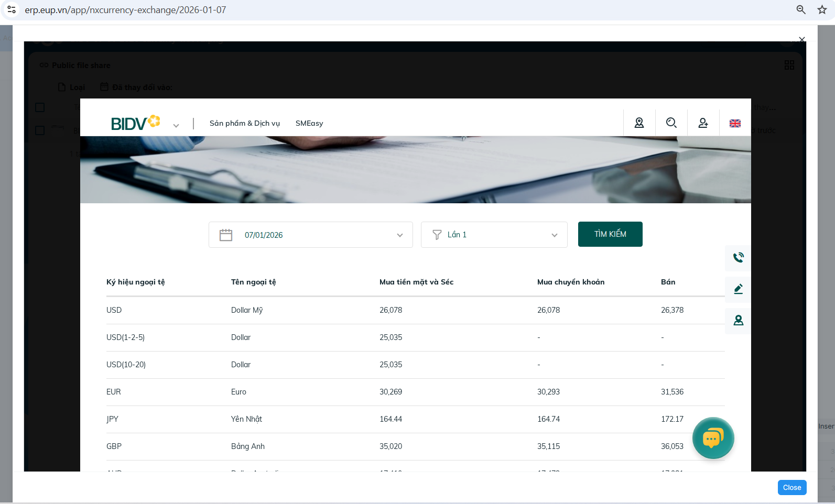This screenshot has width=835, height=504.
Task: Click the pencil edit floating icon
Action: click(738, 289)
